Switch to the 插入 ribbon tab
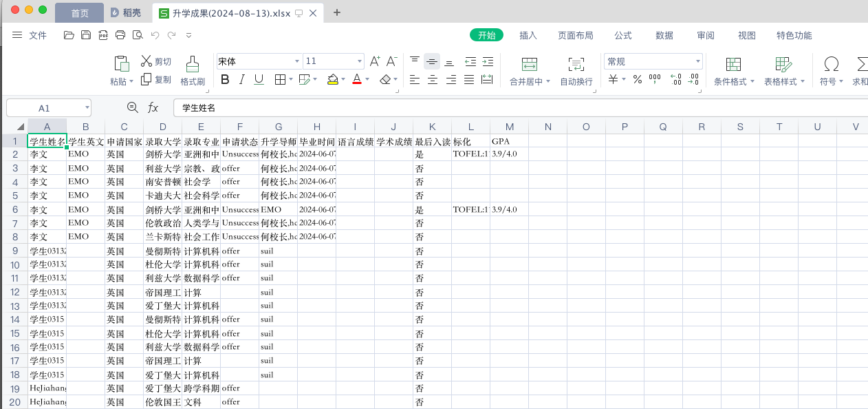Screen dimensions: 868x409 click(x=528, y=36)
